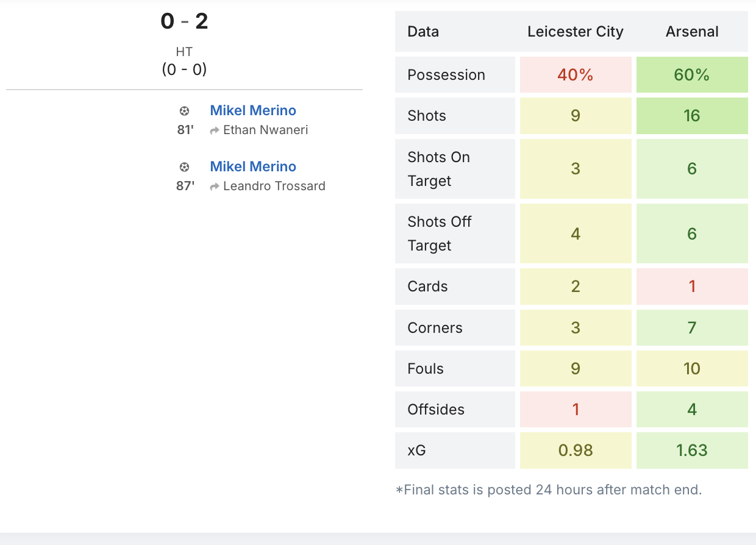Image resolution: width=756 pixels, height=545 pixels.
Task: Click the 0 - 2 final score
Action: (184, 22)
